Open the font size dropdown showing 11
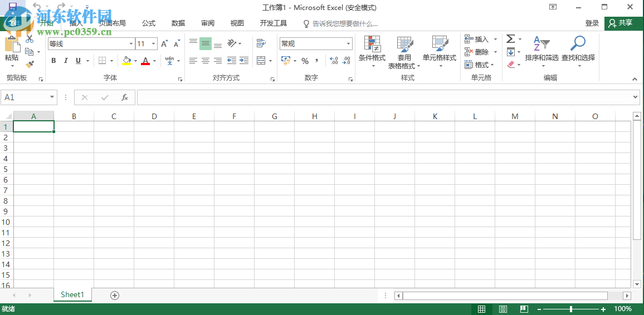644x315 pixels. click(154, 43)
